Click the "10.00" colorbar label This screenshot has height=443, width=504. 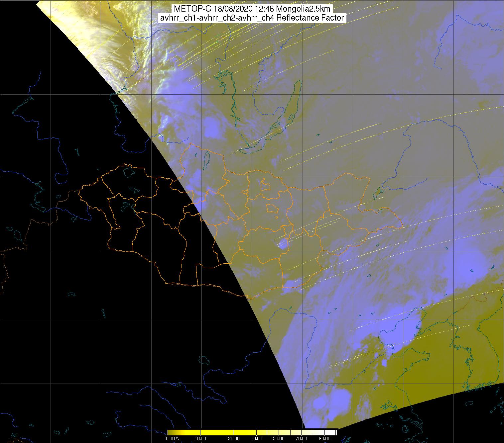200,439
